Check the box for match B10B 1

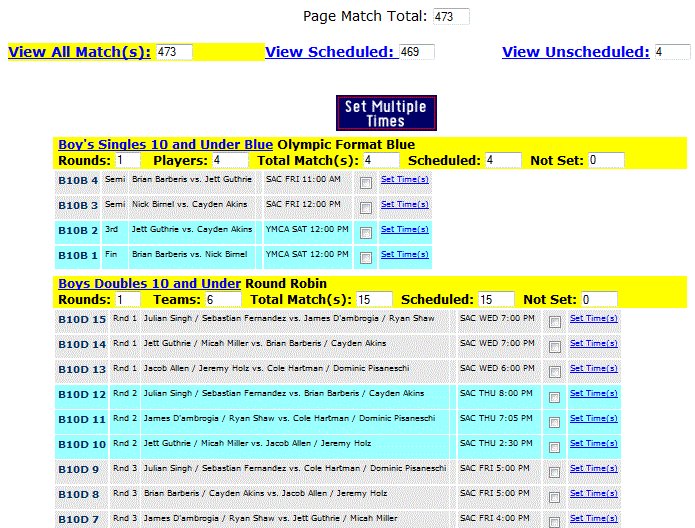tap(366, 258)
